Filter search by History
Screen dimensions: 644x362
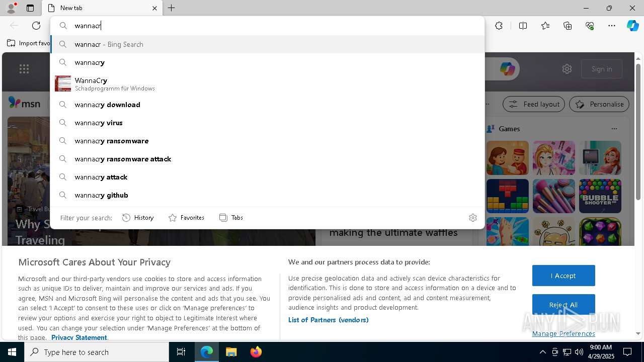(138, 218)
